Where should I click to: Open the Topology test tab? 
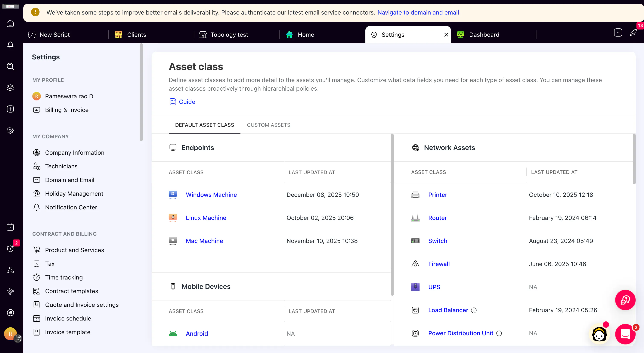pos(229,35)
